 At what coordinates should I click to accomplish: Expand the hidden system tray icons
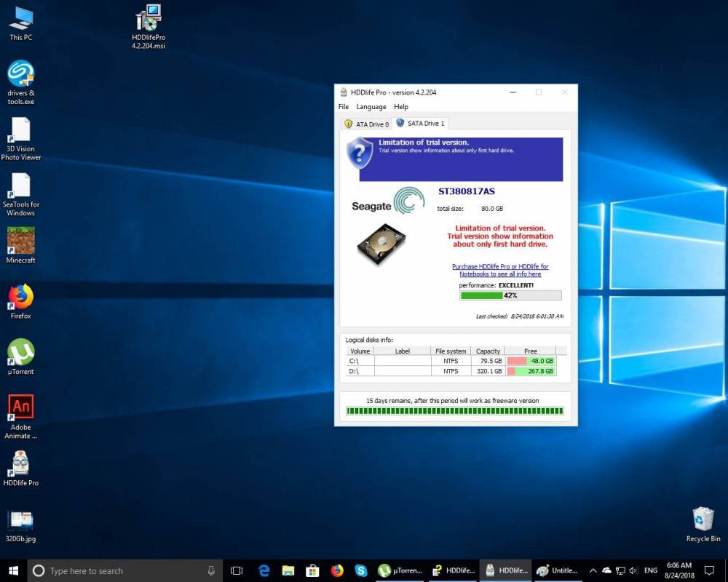click(593, 570)
